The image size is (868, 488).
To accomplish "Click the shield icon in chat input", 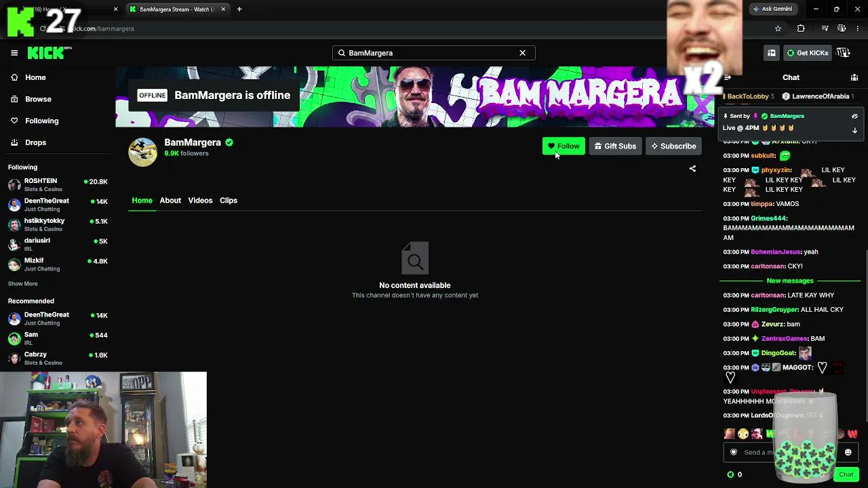I will [x=733, y=452].
